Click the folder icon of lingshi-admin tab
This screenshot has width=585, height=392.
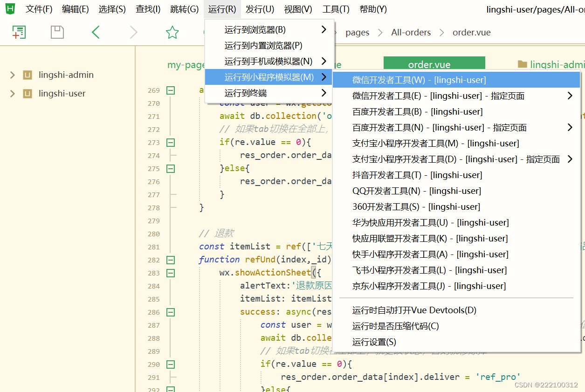click(523, 64)
